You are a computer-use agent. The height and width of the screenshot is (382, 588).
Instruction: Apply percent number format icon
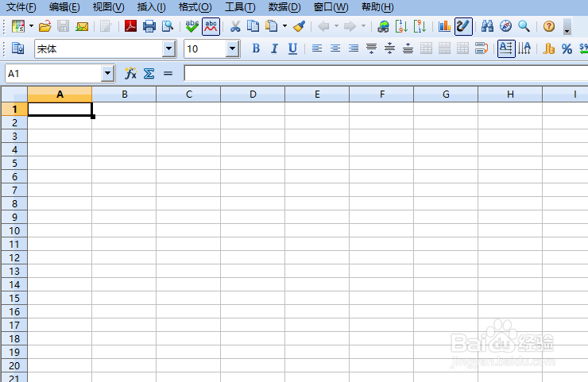[x=567, y=48]
